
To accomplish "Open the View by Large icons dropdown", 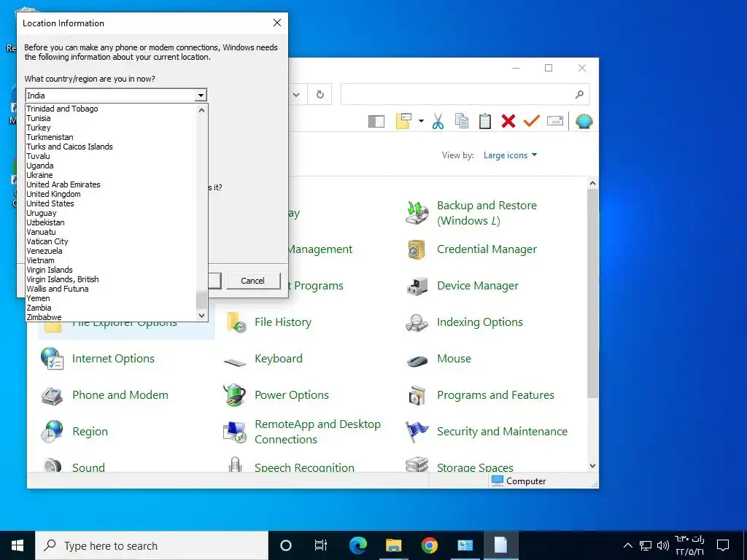I will pyautogui.click(x=510, y=155).
